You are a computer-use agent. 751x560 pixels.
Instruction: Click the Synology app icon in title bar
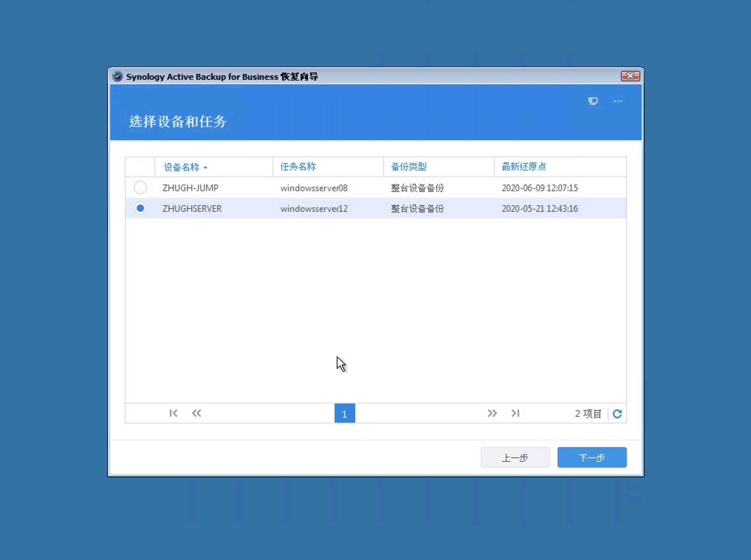pos(117,76)
